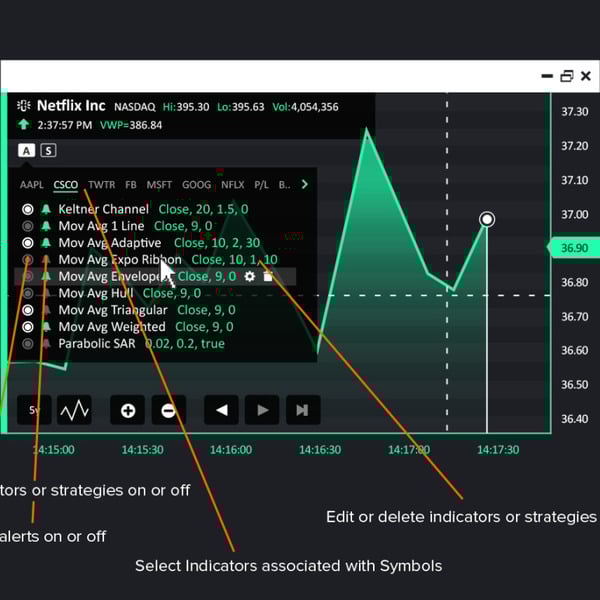The height and width of the screenshot is (600, 600).
Task: Click the green up arrow price indicator
Action: point(24,124)
